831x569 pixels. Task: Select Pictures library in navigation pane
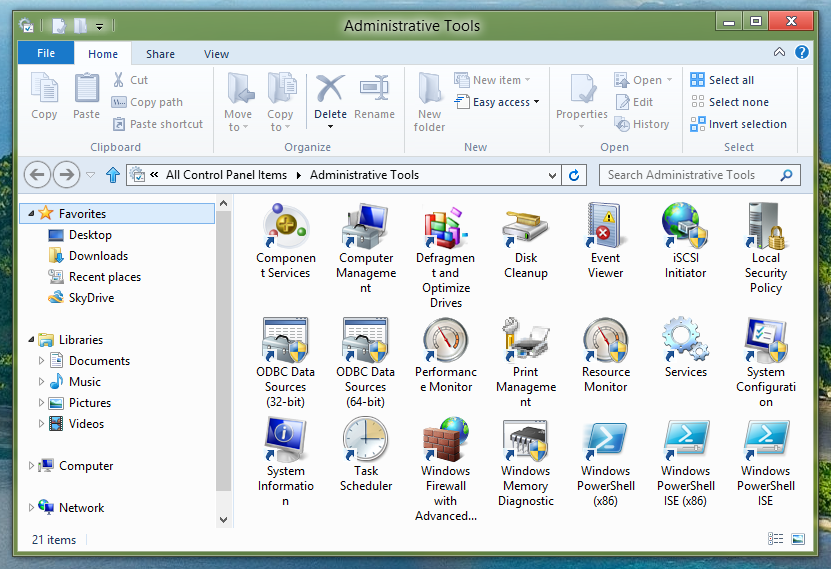coord(79,403)
